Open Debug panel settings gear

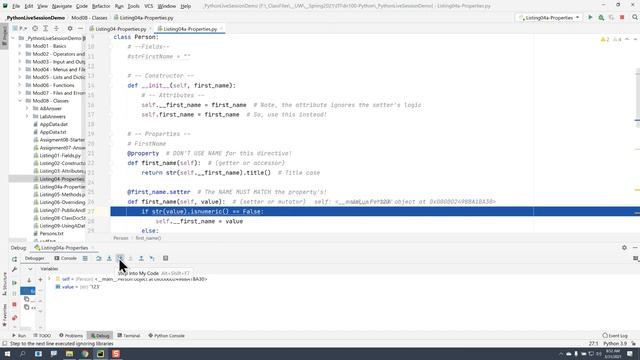click(x=624, y=248)
